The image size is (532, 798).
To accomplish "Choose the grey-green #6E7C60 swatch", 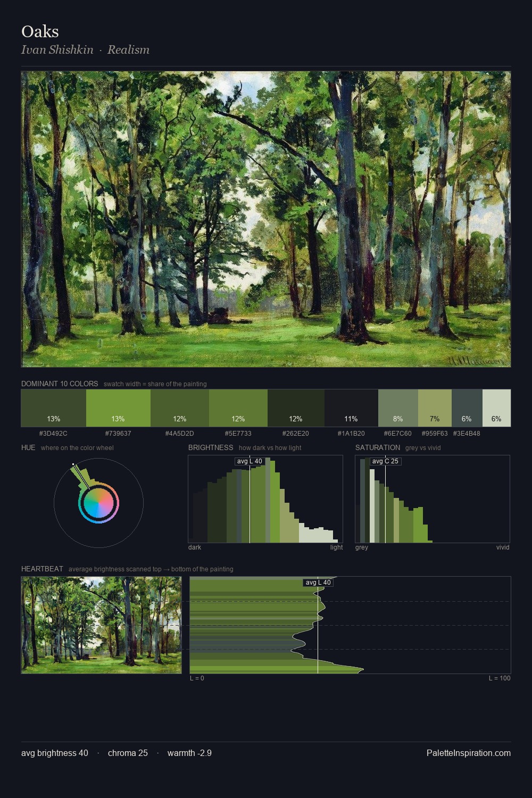I will (x=398, y=408).
